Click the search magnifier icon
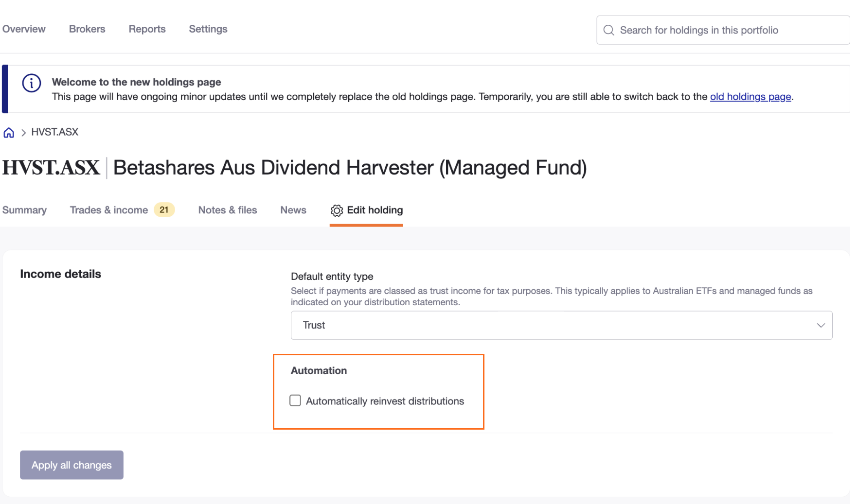858x504 pixels. coord(608,30)
